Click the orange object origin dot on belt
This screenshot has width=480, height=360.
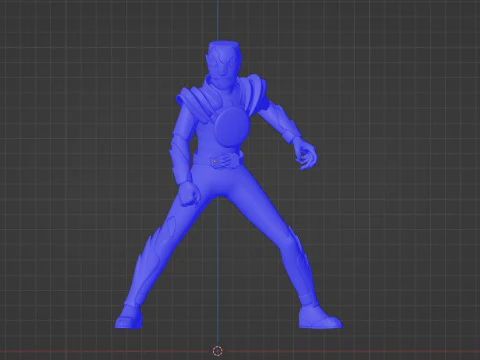215,161
